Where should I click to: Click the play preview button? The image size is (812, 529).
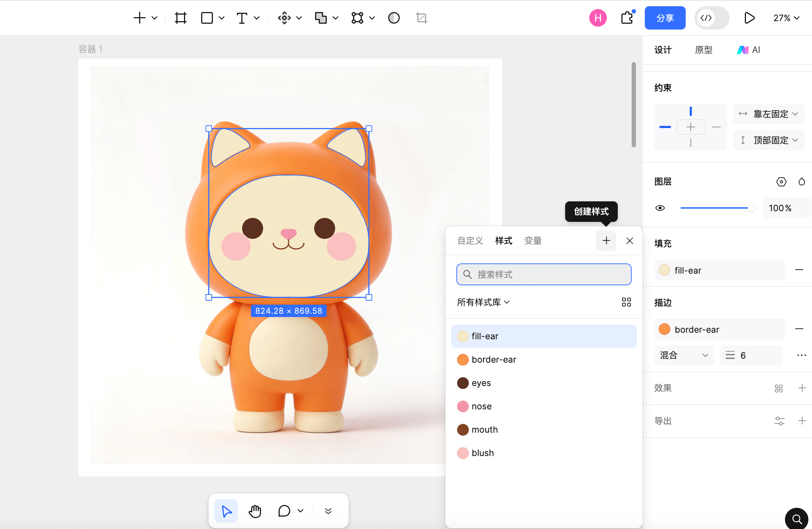(749, 18)
